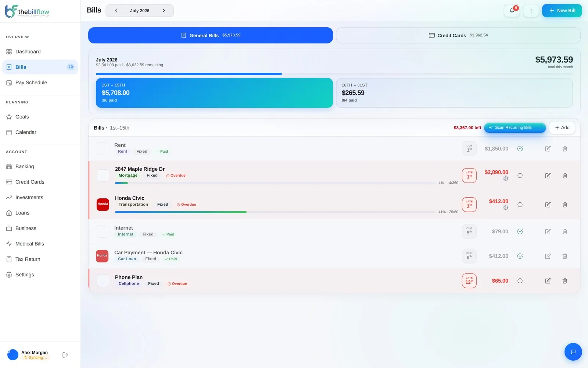Select Bills in sidebar
Image resolution: width=588 pixels, height=368 pixels.
tap(40, 67)
